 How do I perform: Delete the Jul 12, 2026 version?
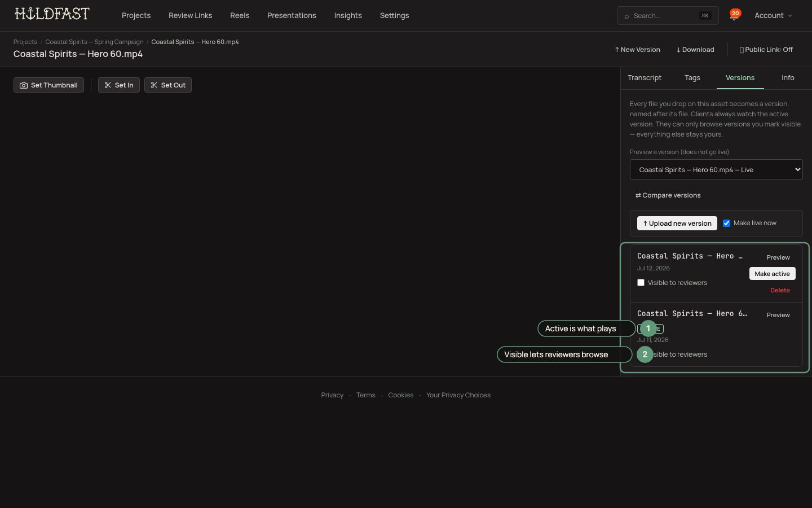[x=780, y=290]
